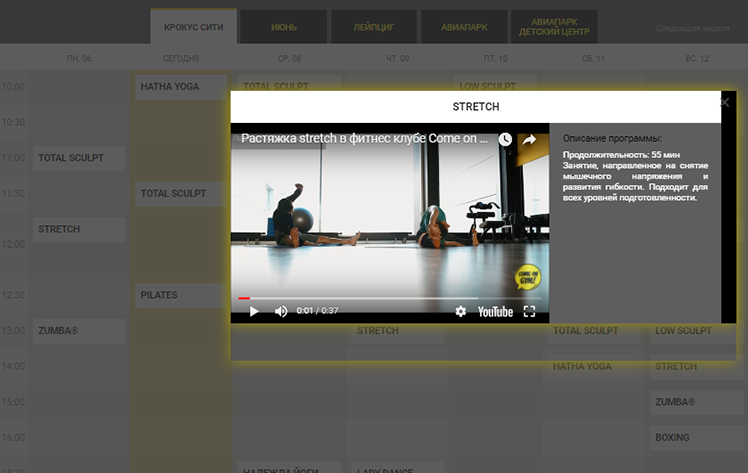Click the YouTube logo in player
The image size is (748, 473).
click(x=495, y=312)
